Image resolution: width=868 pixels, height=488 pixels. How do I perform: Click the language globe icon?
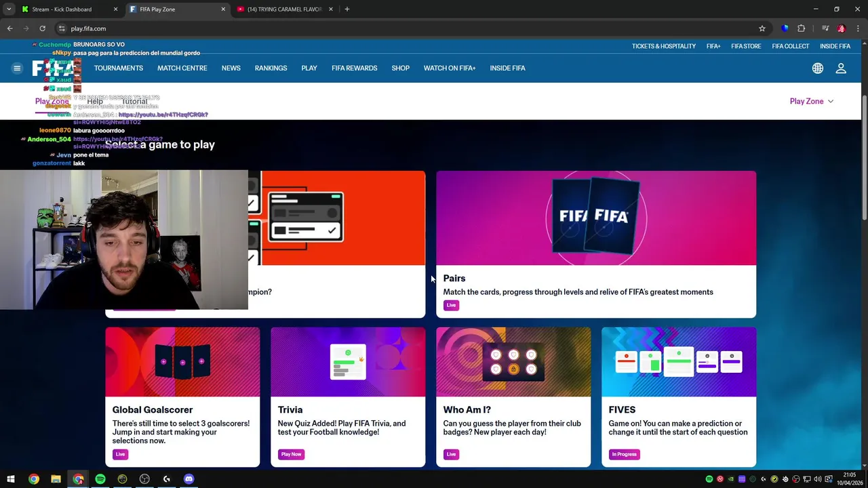(x=818, y=68)
